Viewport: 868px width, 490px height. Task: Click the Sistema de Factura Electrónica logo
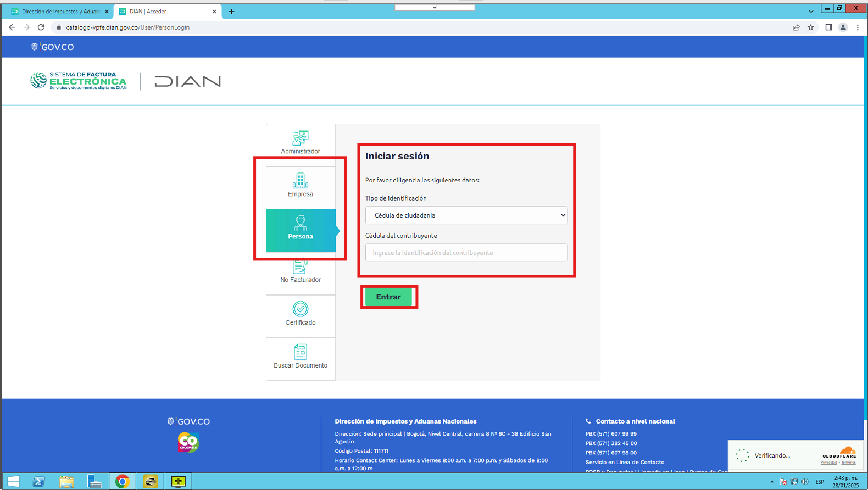[x=79, y=81]
